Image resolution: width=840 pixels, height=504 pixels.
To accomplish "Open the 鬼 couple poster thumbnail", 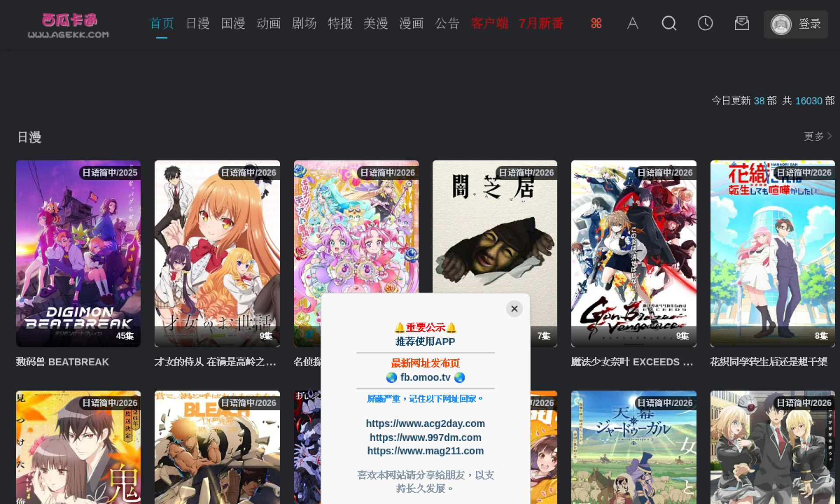I will click(x=78, y=447).
